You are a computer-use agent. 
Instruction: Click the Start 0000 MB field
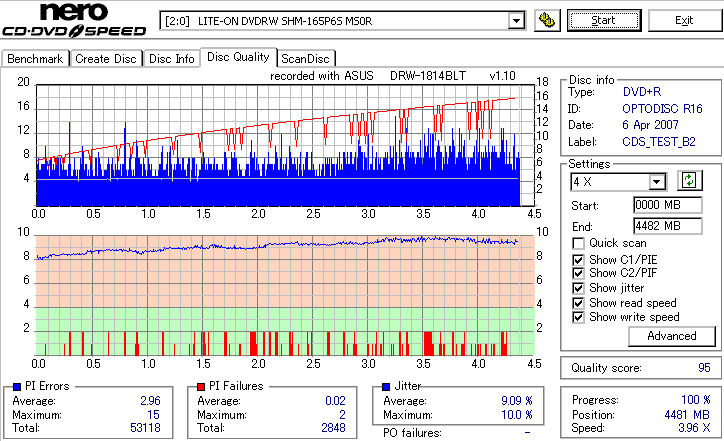pyautogui.click(x=668, y=205)
